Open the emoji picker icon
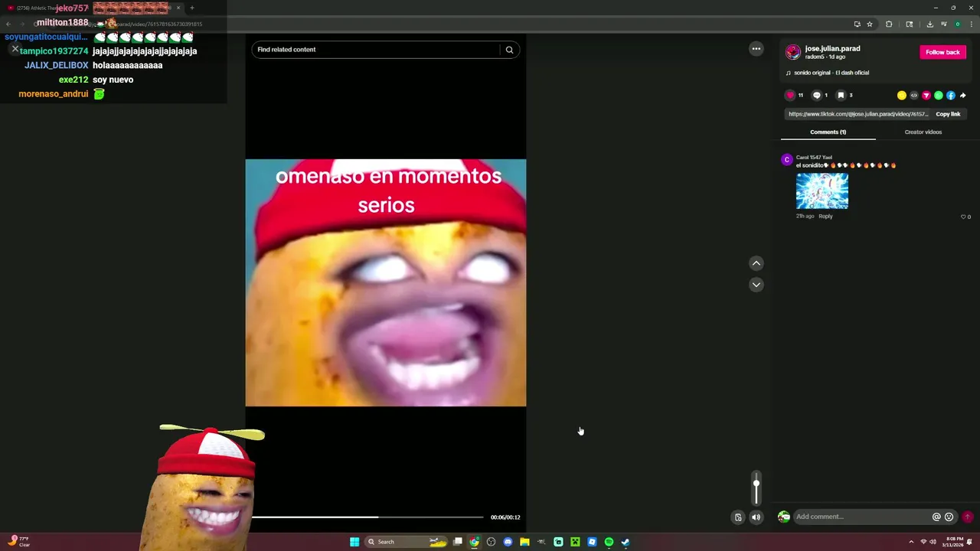980x551 pixels. tap(949, 517)
